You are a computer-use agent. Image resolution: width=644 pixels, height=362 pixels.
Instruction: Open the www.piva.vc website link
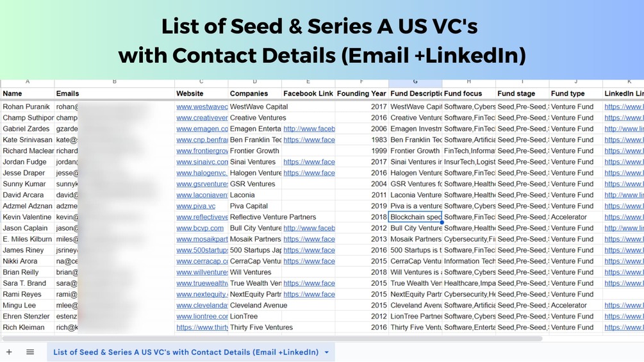click(x=196, y=206)
